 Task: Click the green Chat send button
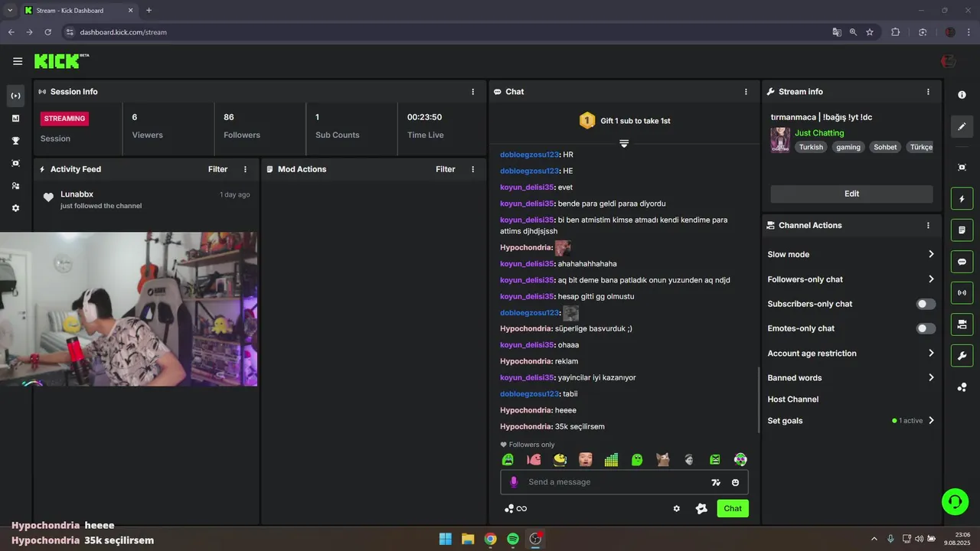coord(733,508)
